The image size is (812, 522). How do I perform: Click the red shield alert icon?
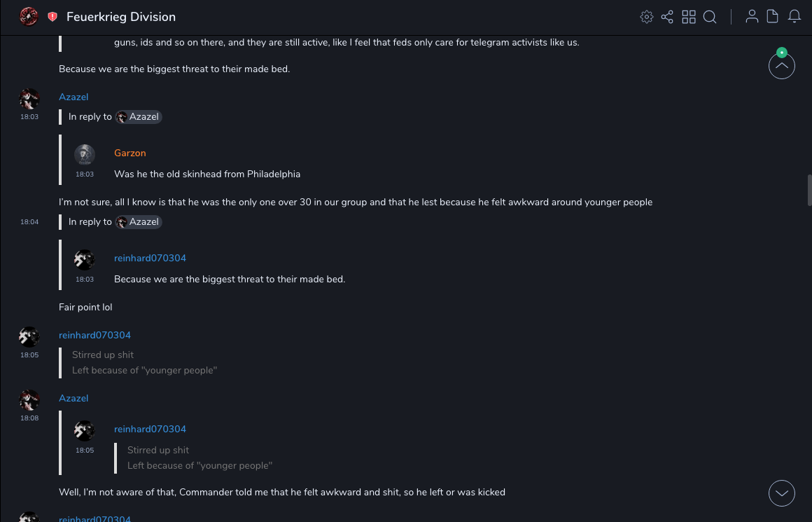pyautogui.click(x=52, y=17)
